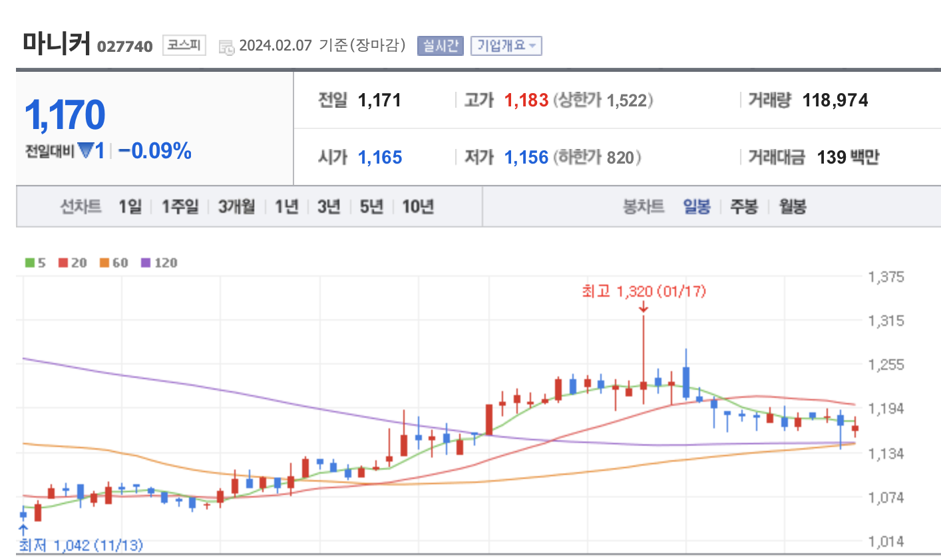Click the 최저 1,042 (11/13) marker label

[81, 545]
